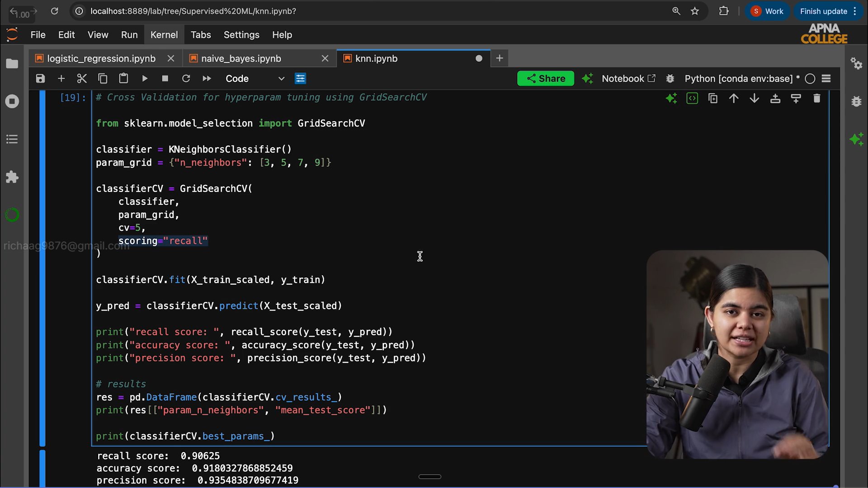This screenshot has height=488, width=868.
Task: Interrupt the kernel with the stop button
Action: 165,79
